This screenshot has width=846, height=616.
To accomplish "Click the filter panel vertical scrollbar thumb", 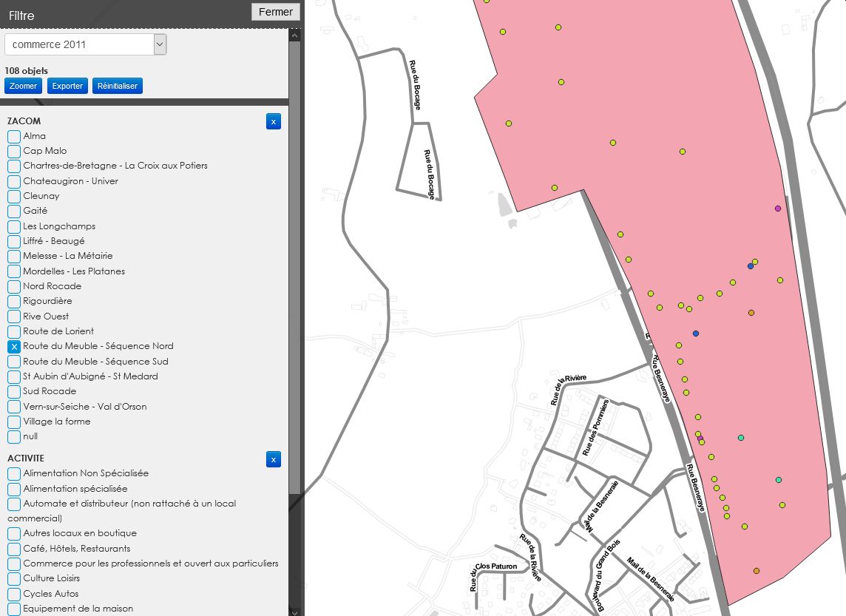I will (294, 268).
